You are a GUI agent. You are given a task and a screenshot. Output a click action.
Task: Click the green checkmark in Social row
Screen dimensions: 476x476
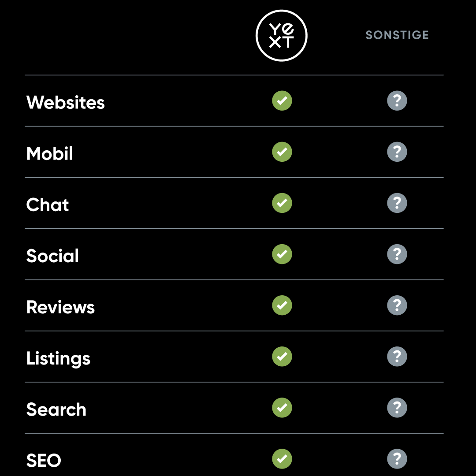[282, 254]
